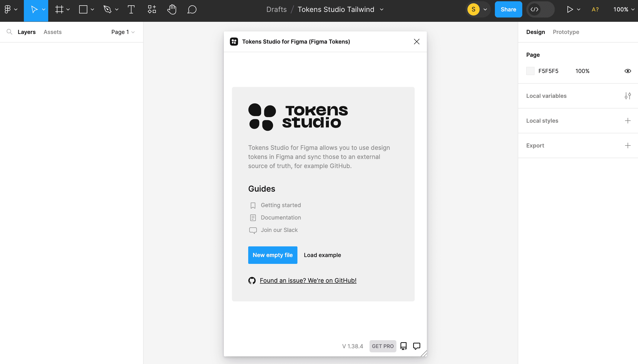Open the Resources components tool
The height and width of the screenshot is (364, 638).
(x=152, y=10)
